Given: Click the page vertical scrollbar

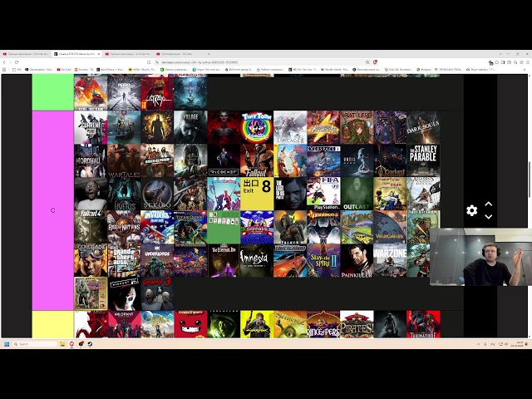Looking at the screenshot, I should click(530, 180).
